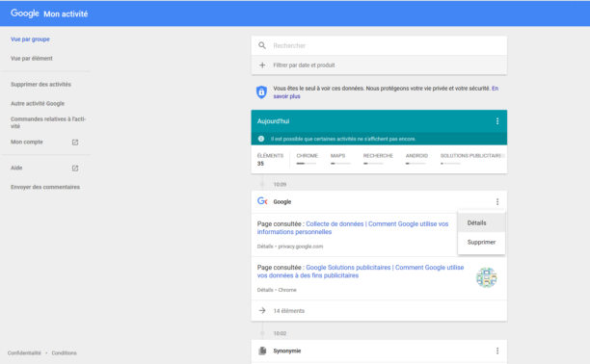Image resolution: width=590 pixels, height=364 pixels.
Task: Open Supprimer des activités
Action: 40,84
